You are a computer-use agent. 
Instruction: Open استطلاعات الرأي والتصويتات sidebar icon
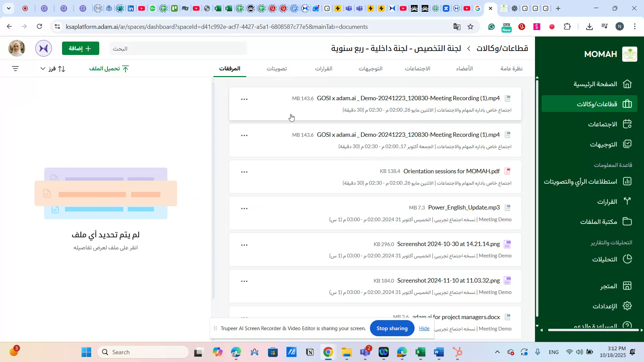pos(580,181)
